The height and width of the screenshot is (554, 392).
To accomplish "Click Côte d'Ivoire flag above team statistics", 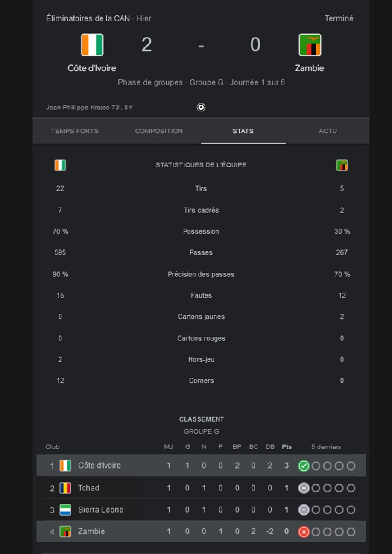I will click(x=60, y=165).
